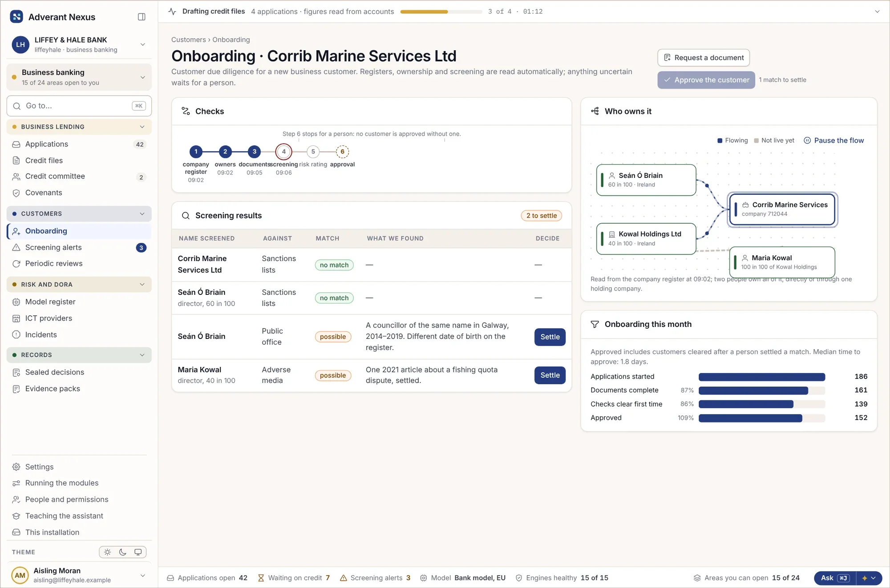This screenshot has height=588, width=890.
Task: Select light theme sun icon
Action: pos(108,552)
